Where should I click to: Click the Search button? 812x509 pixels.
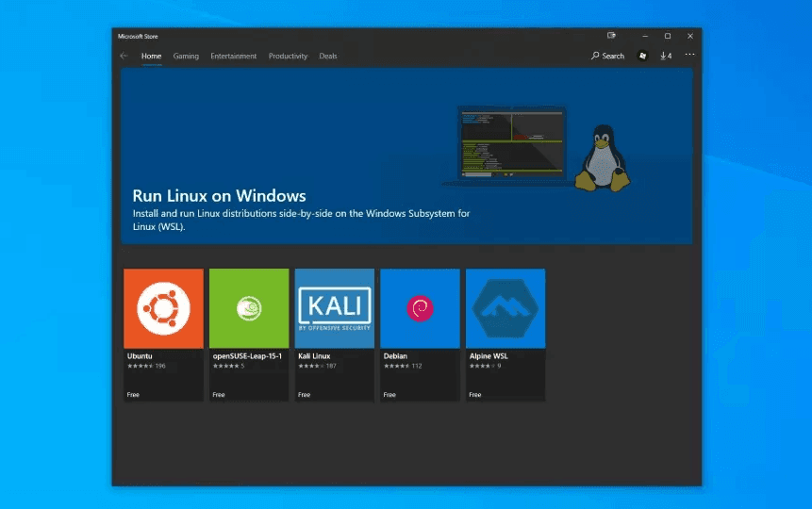[608, 56]
